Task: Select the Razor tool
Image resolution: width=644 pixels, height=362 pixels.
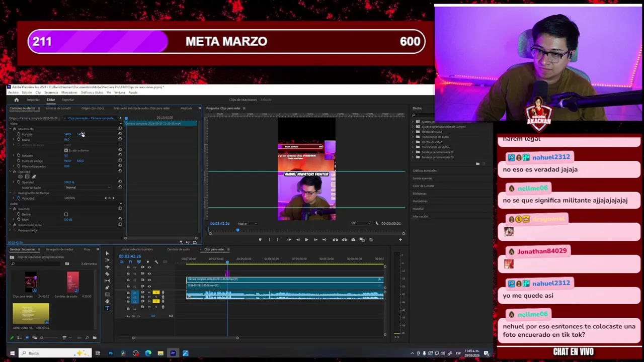Action: pyautogui.click(x=107, y=274)
